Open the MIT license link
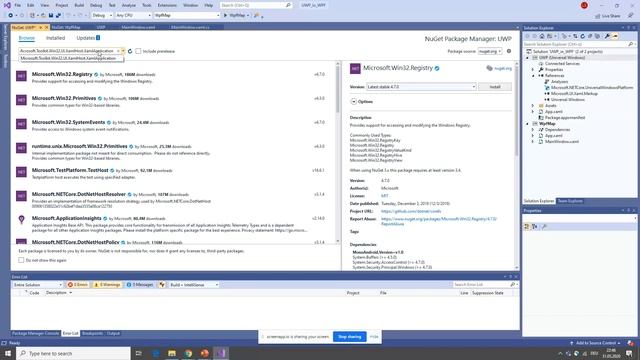This screenshot has width=640, height=360. point(384,196)
